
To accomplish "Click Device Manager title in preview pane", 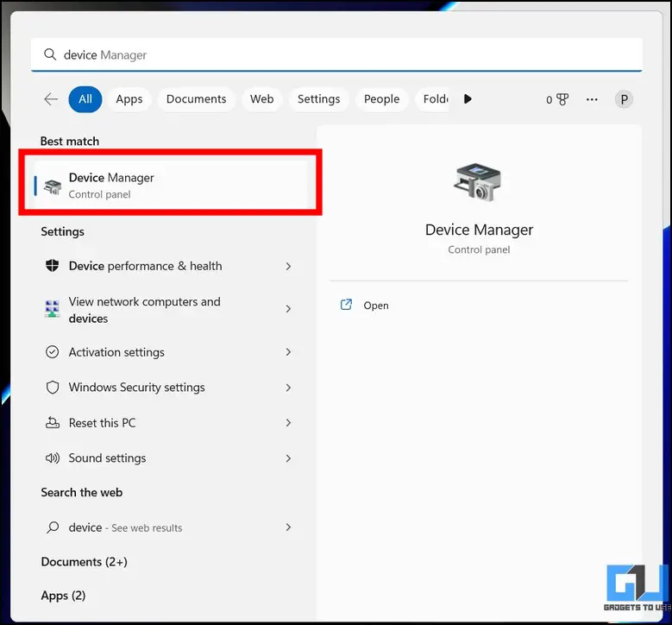I will (x=479, y=230).
